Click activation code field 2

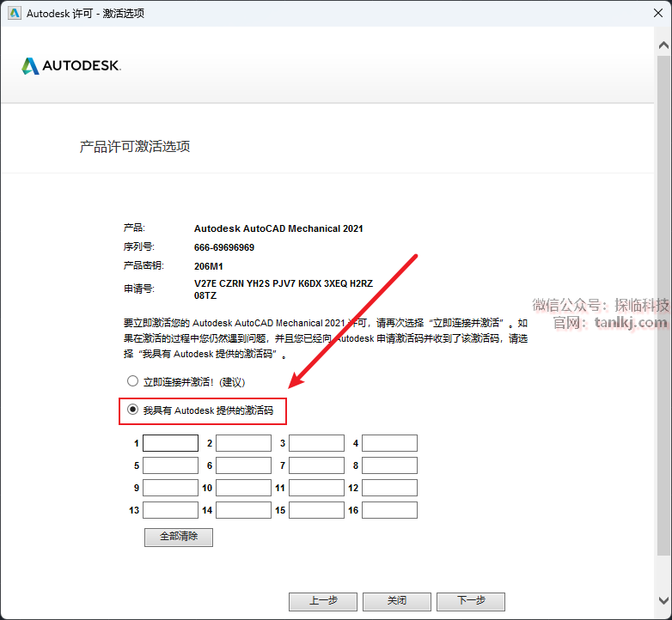click(x=243, y=443)
